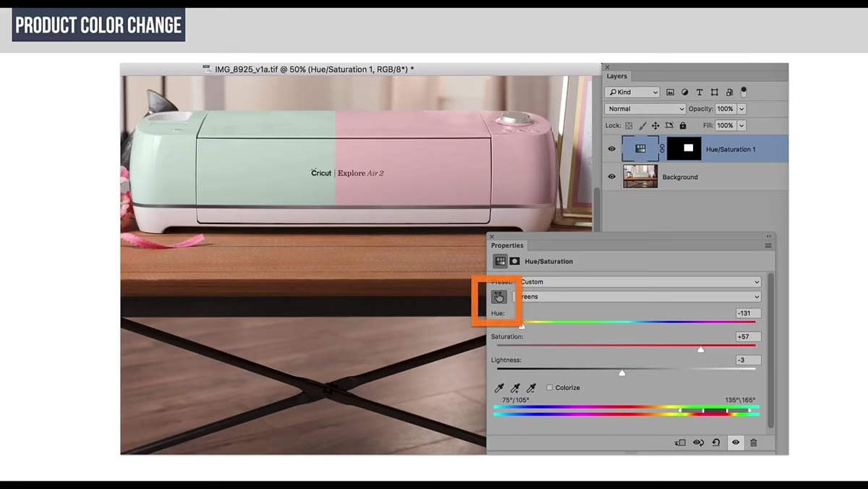Click the color range bar at bottom of Properties

pos(626,411)
